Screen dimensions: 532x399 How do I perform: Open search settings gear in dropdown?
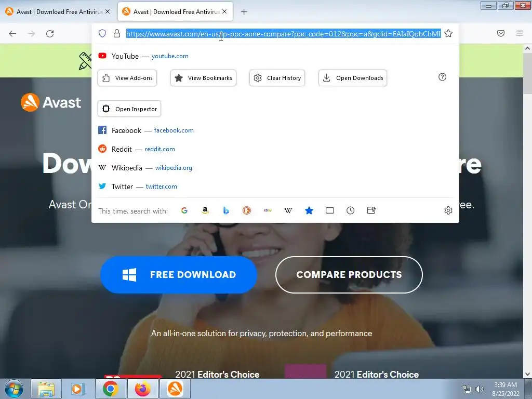[x=448, y=210]
